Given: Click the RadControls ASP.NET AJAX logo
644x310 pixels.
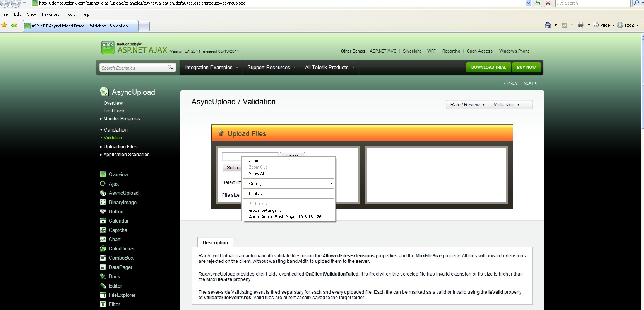Looking at the screenshot, I should (x=134, y=48).
